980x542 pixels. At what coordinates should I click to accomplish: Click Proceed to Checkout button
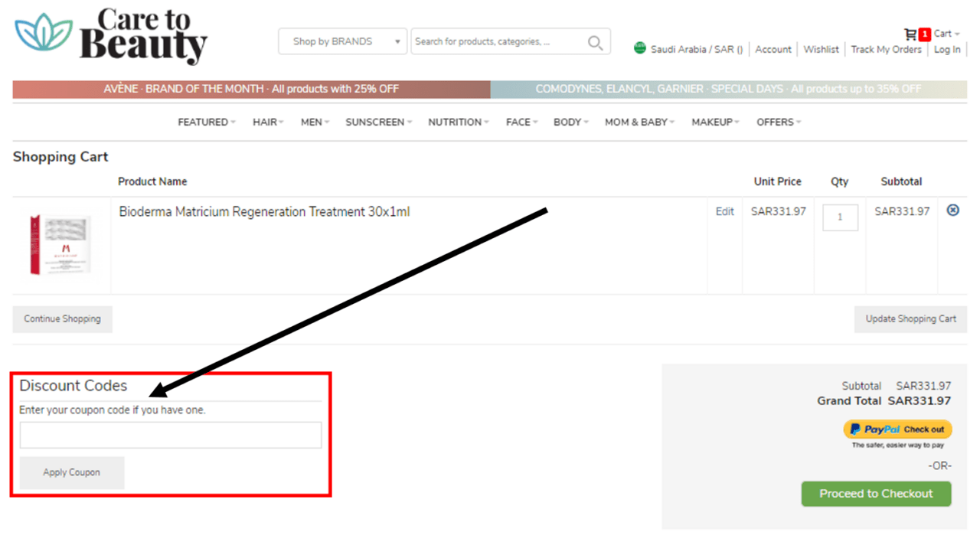(876, 494)
